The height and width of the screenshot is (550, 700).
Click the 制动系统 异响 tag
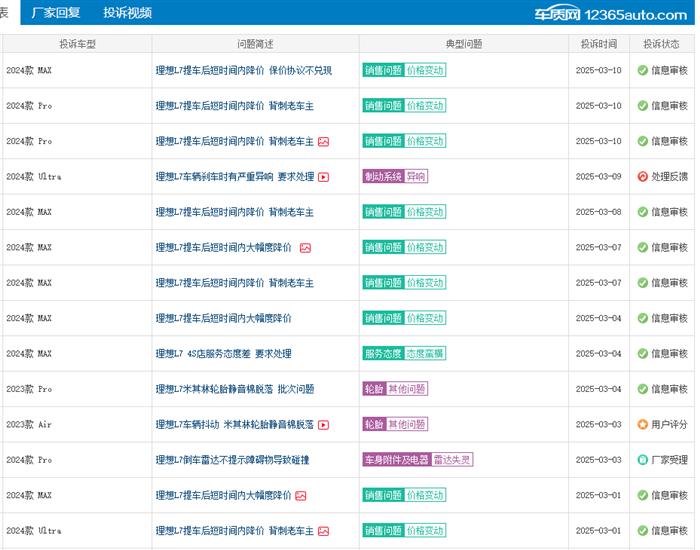(395, 176)
